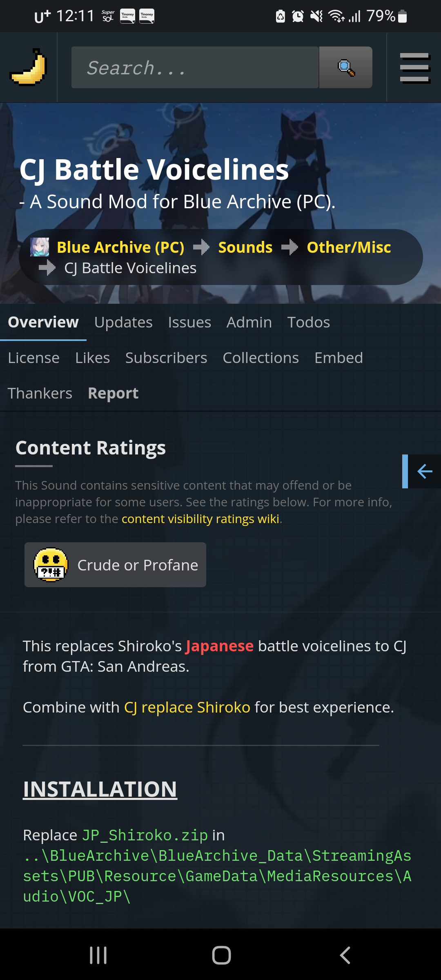The height and width of the screenshot is (980, 441).
Task: Tap the magnifying glass search button
Action: pos(345,67)
